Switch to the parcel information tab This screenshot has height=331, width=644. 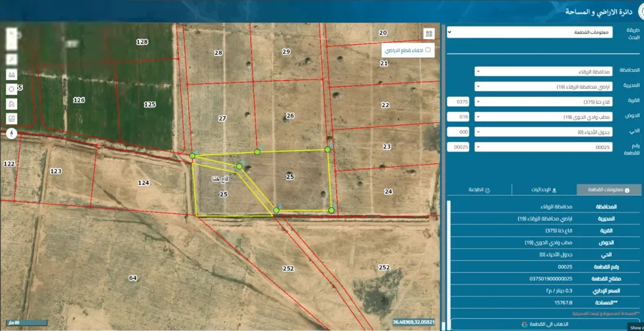click(609, 190)
